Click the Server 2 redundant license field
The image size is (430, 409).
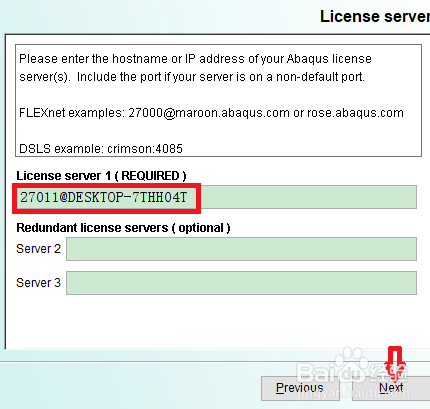point(241,249)
